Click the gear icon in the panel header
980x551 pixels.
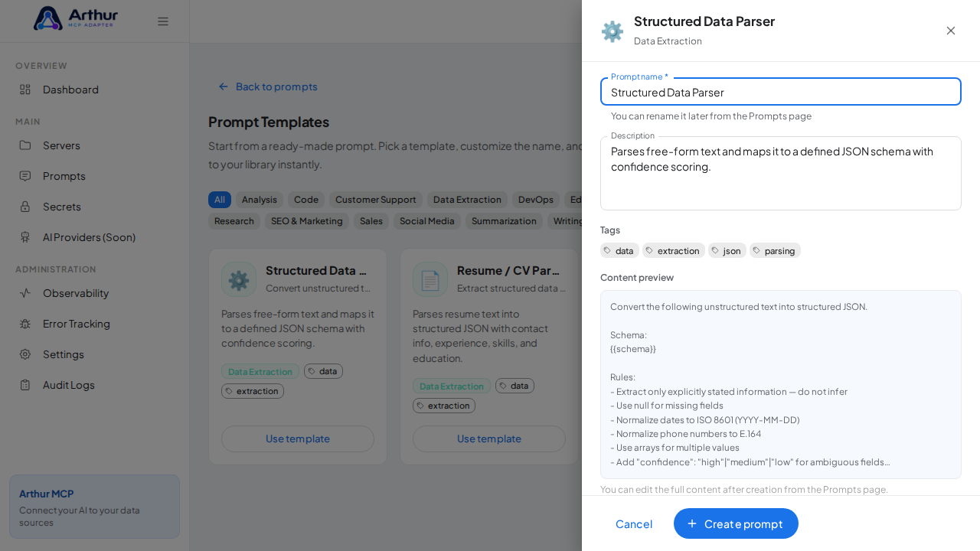pos(612,31)
